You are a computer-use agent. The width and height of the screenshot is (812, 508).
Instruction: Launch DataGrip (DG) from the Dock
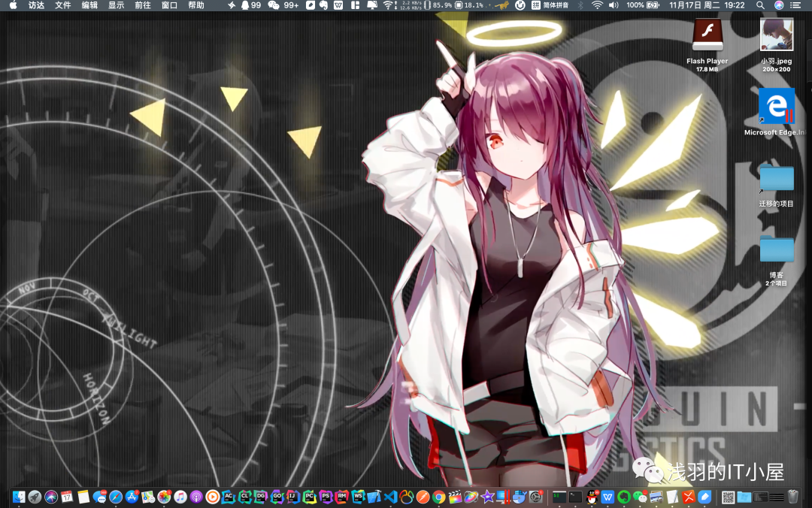coord(260,497)
